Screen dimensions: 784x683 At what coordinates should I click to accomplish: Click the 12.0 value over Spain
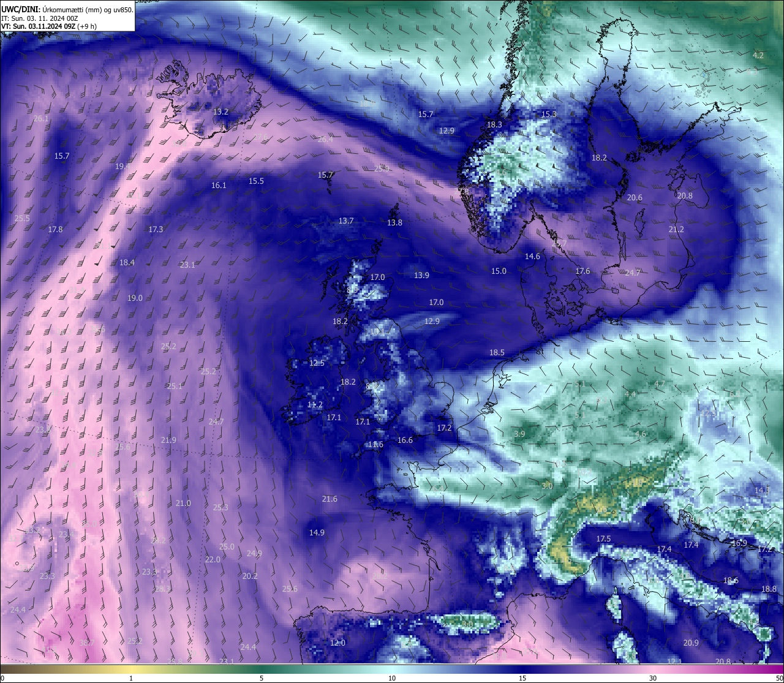pos(337,643)
